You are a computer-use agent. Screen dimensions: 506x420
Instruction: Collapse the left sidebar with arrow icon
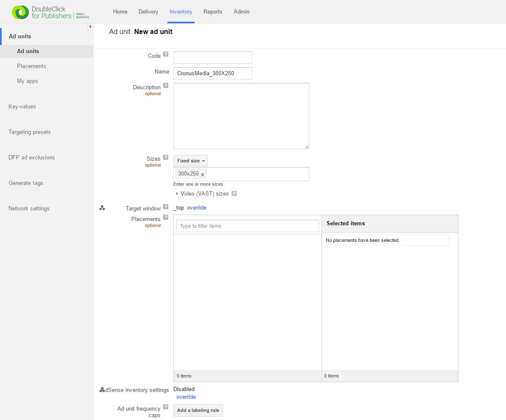[90, 27]
